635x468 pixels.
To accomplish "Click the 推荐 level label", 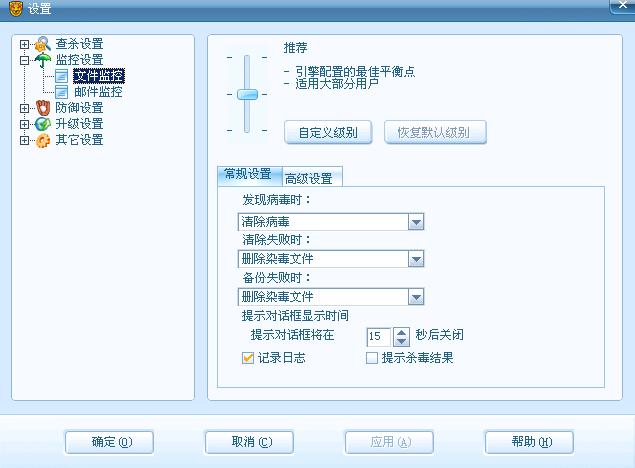I will tap(296, 48).
